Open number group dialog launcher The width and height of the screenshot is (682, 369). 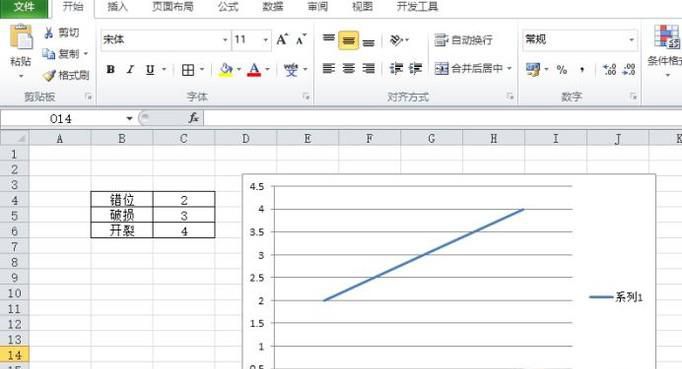click(633, 97)
